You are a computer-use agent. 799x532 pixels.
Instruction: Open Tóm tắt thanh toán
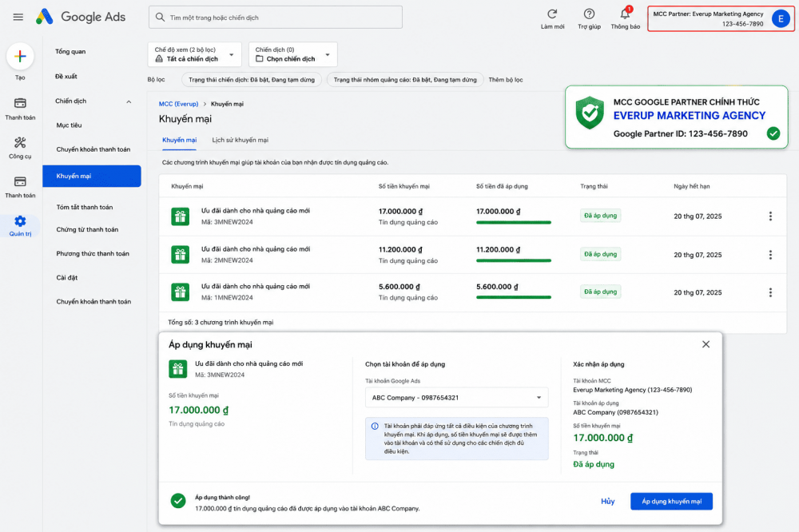click(85, 208)
